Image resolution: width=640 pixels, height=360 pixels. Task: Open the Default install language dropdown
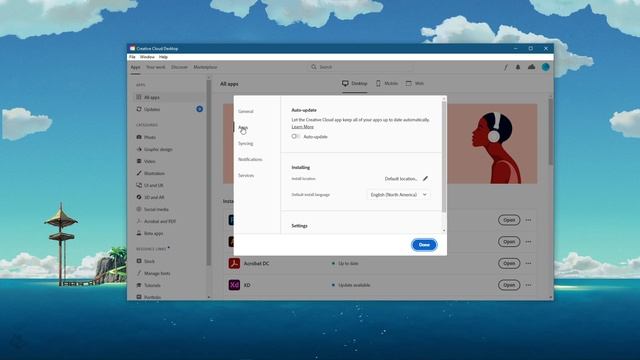pos(398,195)
